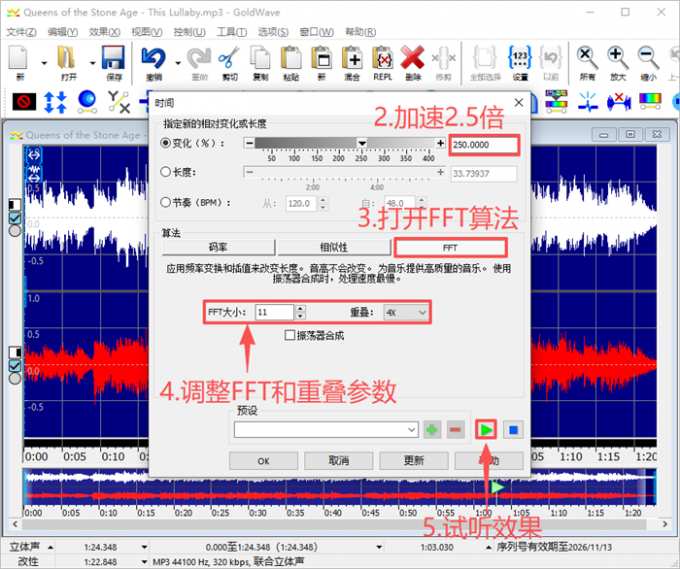Image resolution: width=680 pixels, height=569 pixels.
Task: Select the 节奏 (BPM) radio option
Action: pyautogui.click(x=165, y=202)
